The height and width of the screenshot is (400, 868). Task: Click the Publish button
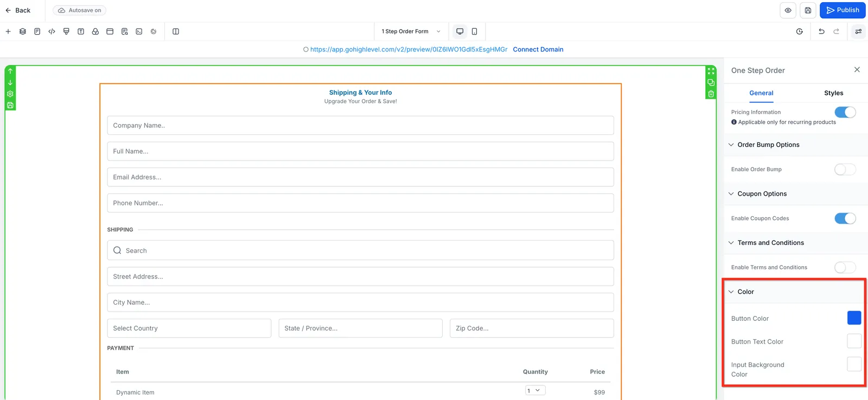tap(843, 10)
